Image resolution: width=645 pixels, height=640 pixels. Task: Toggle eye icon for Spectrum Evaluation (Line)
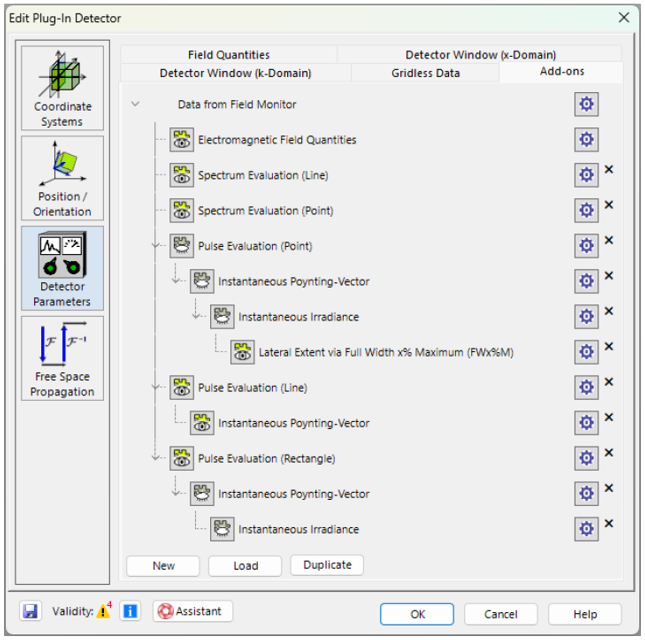pos(181,176)
